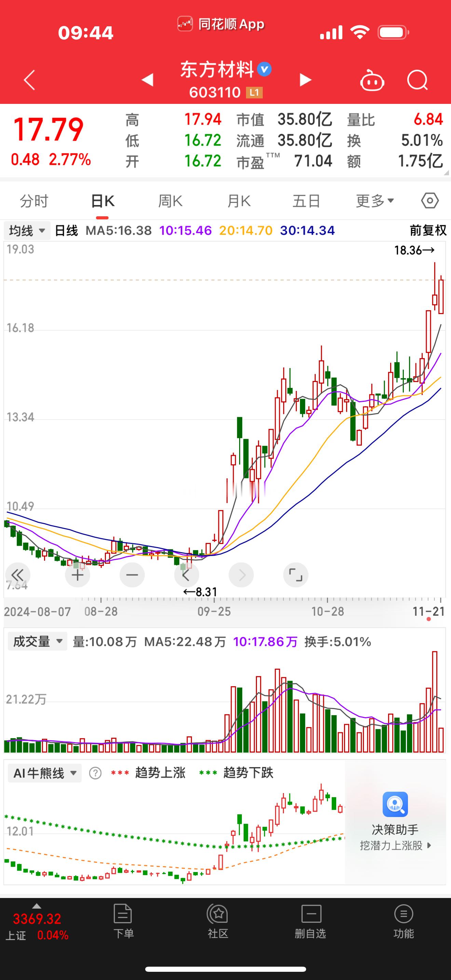Image resolution: width=451 pixels, height=980 pixels.
Task: Tap 挖潜力上涨股 link
Action: [x=396, y=845]
